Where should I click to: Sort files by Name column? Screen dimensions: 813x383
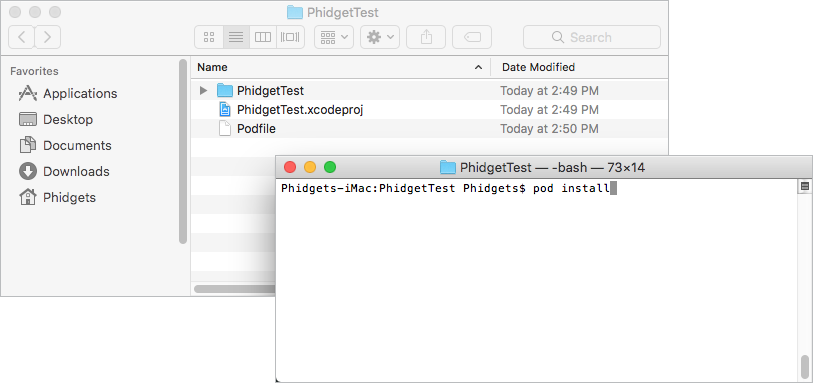(340, 67)
